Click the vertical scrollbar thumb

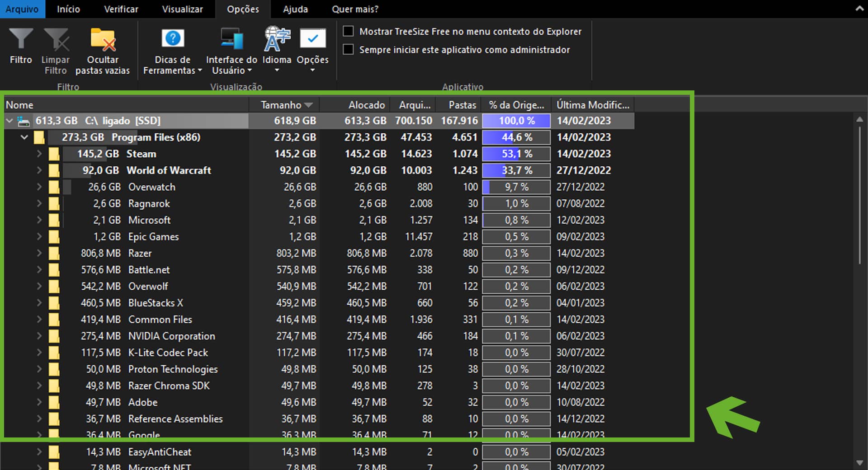pyautogui.click(x=860, y=195)
